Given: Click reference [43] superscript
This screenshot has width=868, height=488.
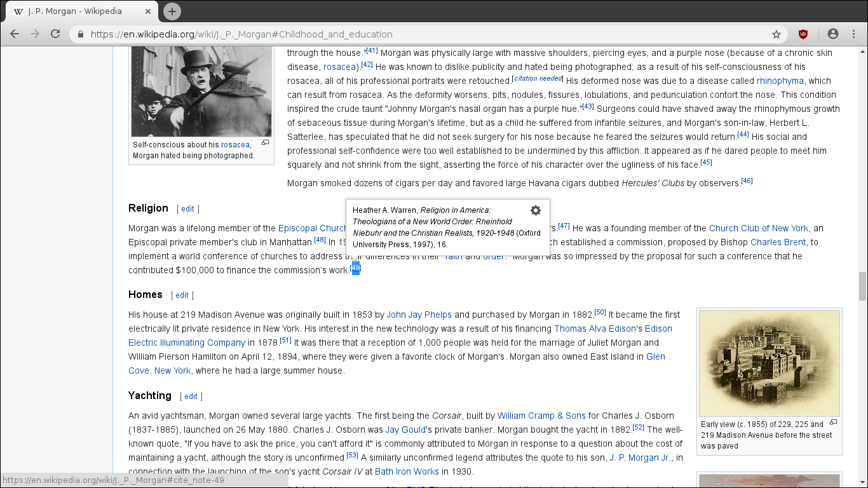Looking at the screenshot, I should point(588,106).
